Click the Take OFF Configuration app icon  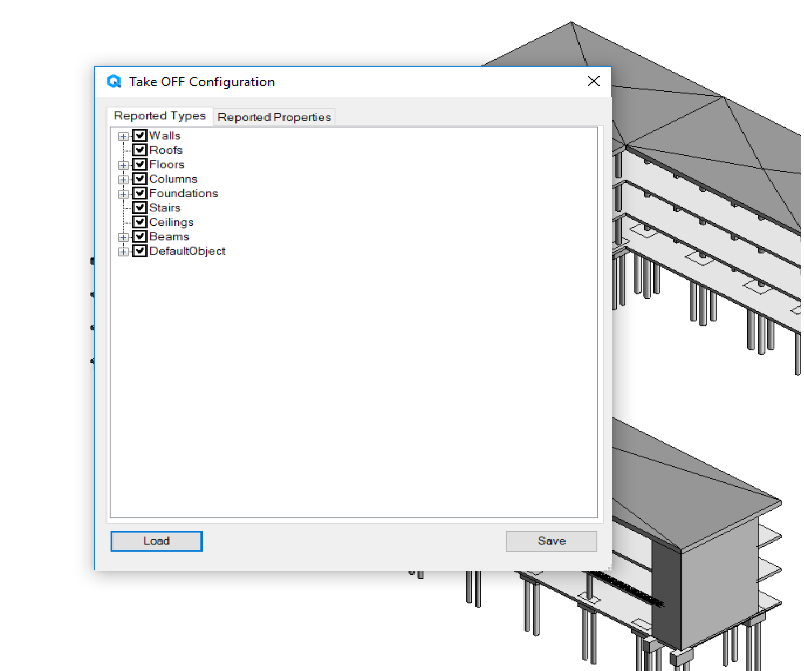click(114, 82)
